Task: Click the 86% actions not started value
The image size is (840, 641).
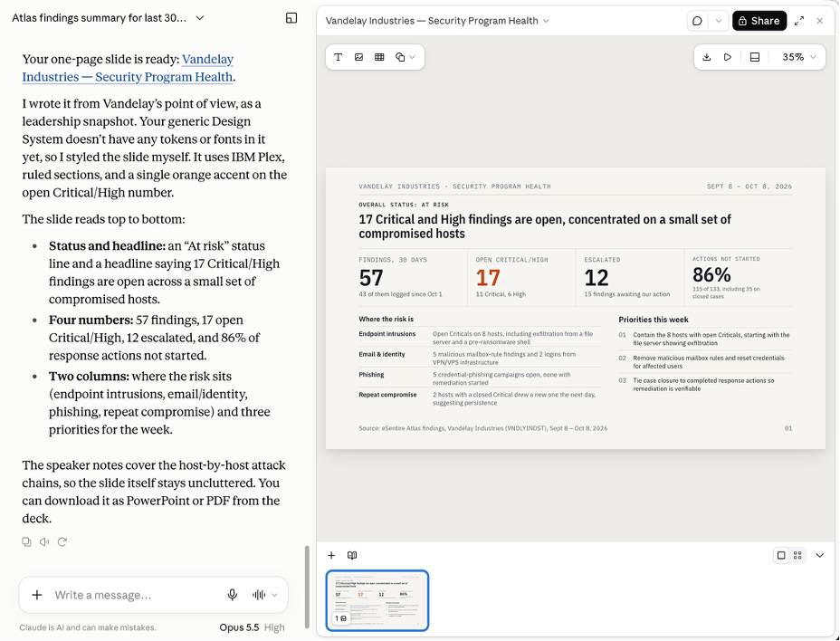Action: coord(711,275)
